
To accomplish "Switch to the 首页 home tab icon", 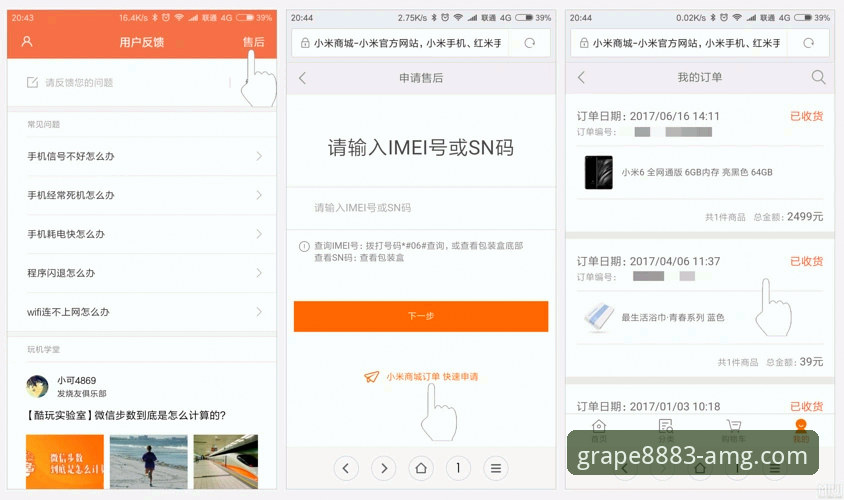I will [599, 426].
